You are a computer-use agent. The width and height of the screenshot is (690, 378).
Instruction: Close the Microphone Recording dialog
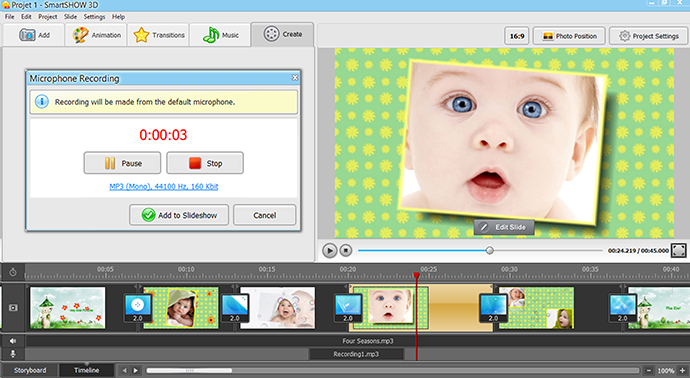[295, 78]
